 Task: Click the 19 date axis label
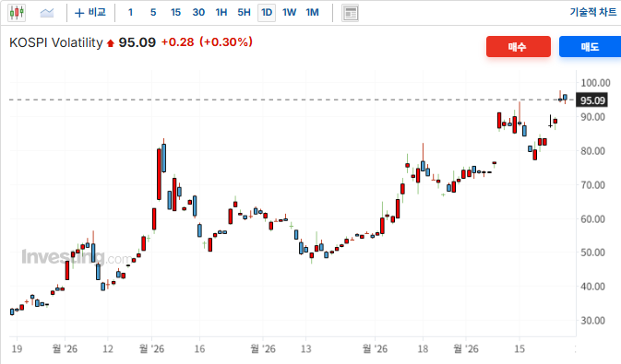(17, 349)
